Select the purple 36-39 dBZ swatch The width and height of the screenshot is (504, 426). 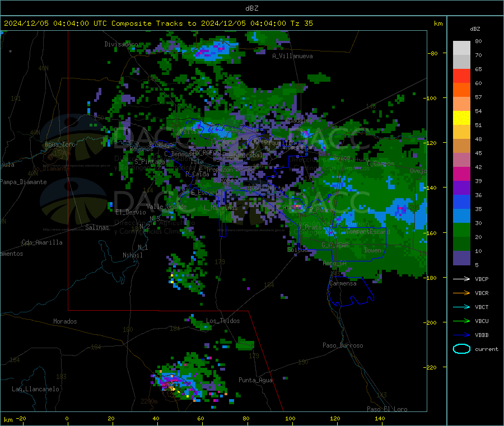pyautogui.click(x=461, y=188)
